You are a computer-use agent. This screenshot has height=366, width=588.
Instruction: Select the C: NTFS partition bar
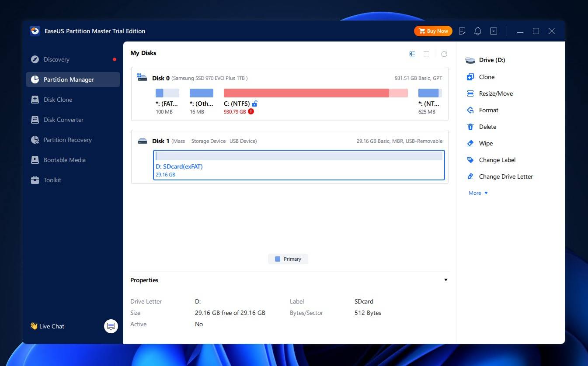(316, 93)
